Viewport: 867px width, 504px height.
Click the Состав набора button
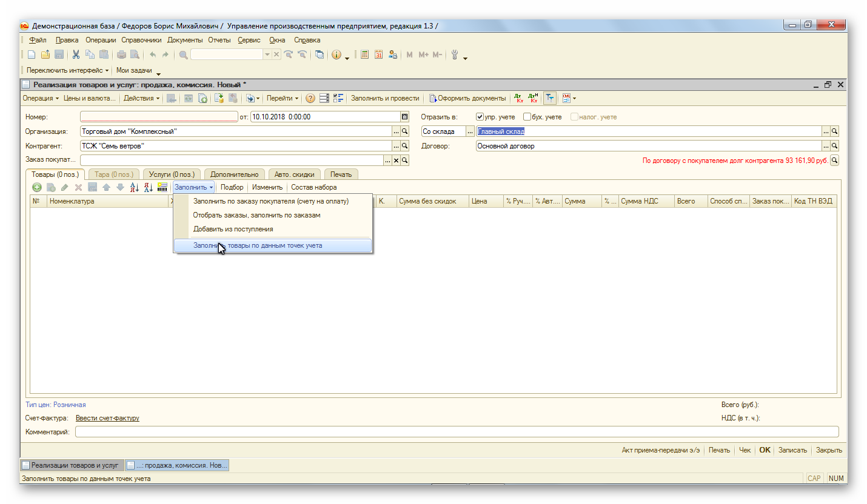[313, 188]
